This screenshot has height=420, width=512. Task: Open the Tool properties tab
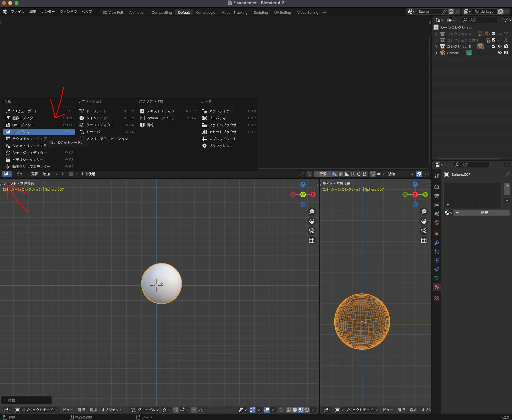point(437,176)
